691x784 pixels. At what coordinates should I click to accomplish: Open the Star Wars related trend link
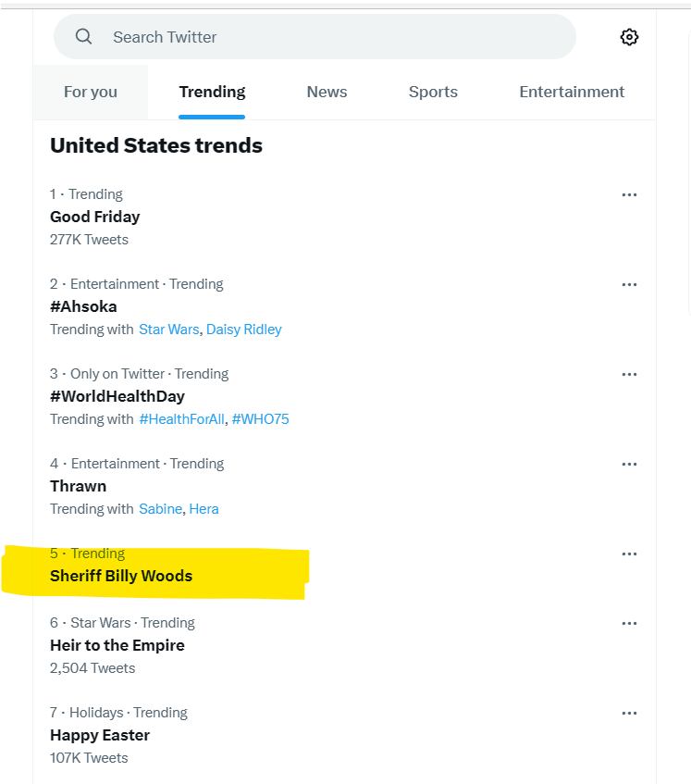click(169, 330)
